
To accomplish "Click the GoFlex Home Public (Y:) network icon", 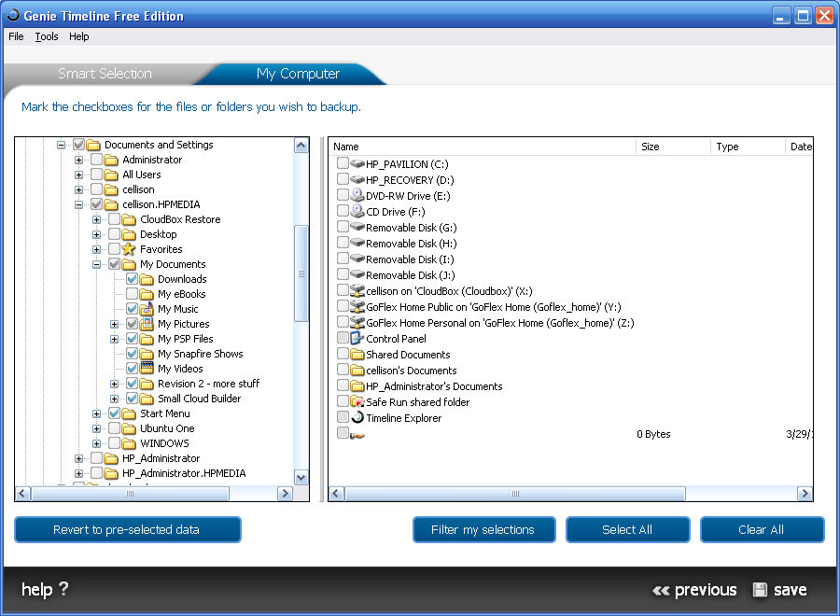I will (357, 306).
